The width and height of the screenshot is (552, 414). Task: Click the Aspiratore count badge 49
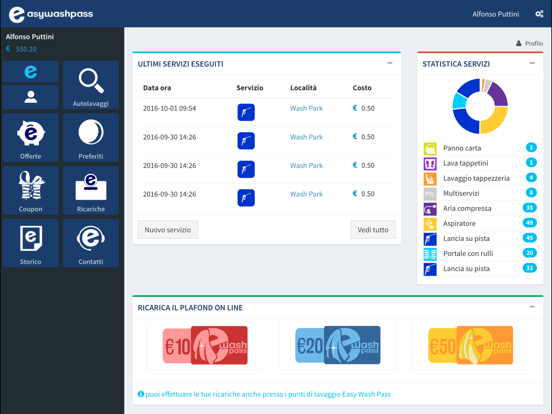pos(529,223)
